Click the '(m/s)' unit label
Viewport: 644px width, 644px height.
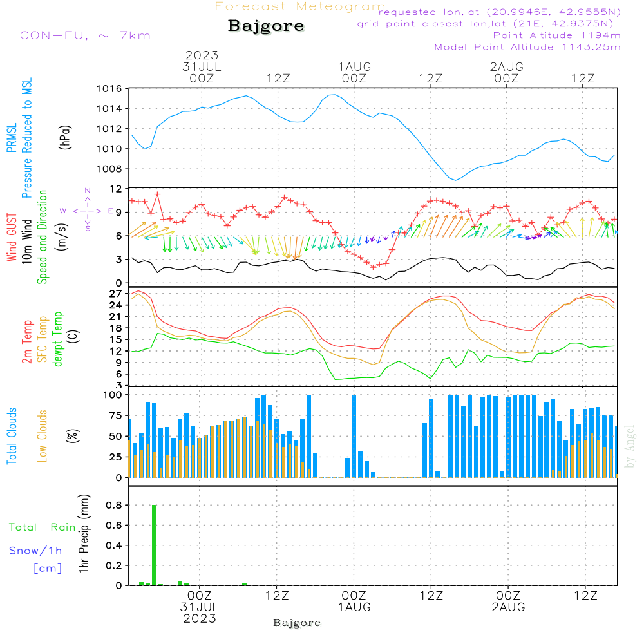[x=62, y=237]
